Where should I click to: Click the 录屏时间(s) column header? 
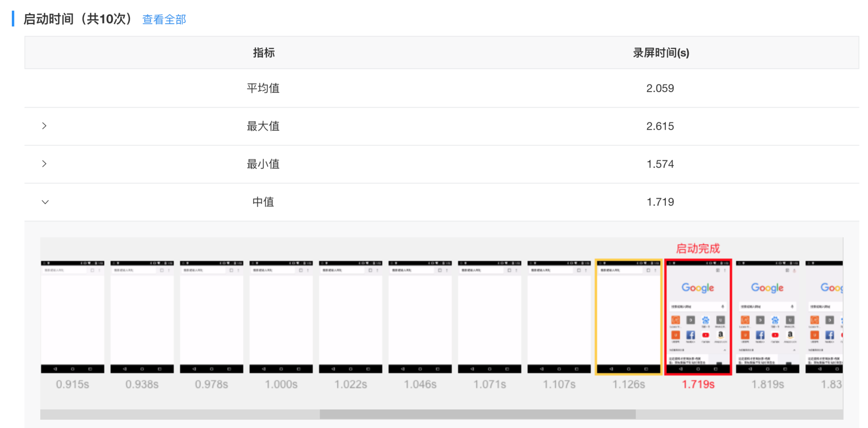point(660,53)
